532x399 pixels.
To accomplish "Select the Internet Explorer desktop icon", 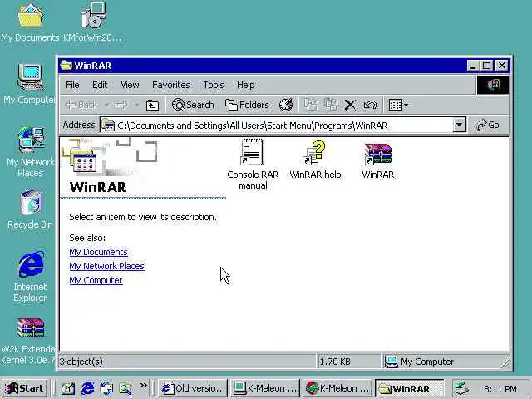I will 30,276.
